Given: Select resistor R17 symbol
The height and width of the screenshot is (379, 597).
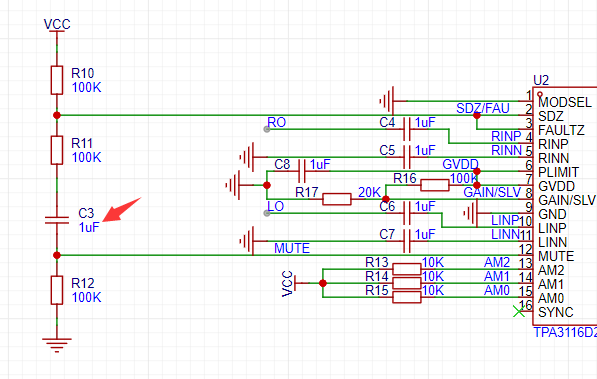Looking at the screenshot, I should [x=337, y=199].
